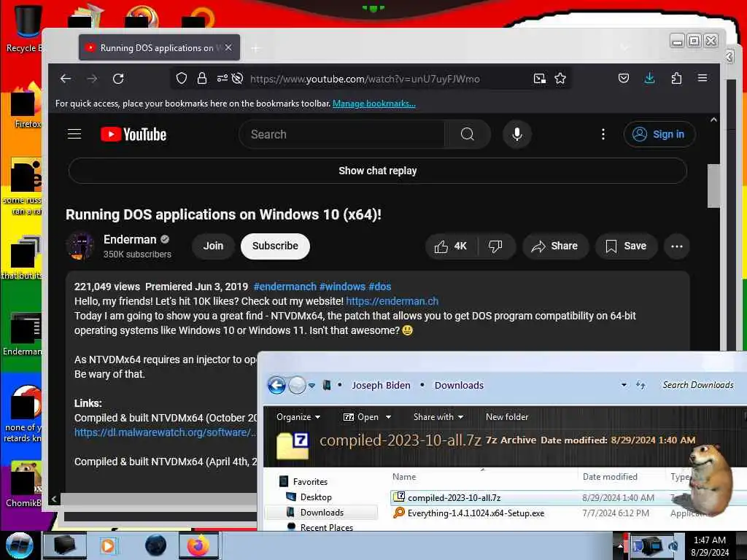
Task: Go to YouTube home via logo
Action: (x=133, y=134)
